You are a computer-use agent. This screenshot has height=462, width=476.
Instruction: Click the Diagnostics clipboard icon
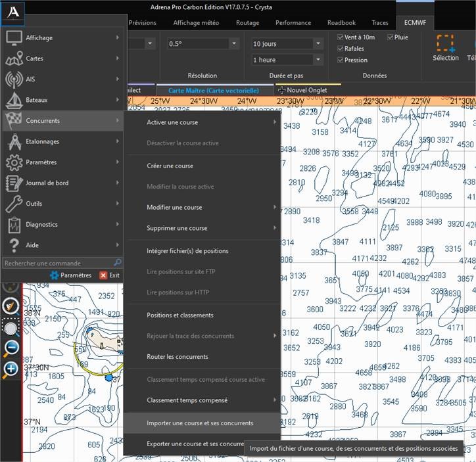pos(14,225)
